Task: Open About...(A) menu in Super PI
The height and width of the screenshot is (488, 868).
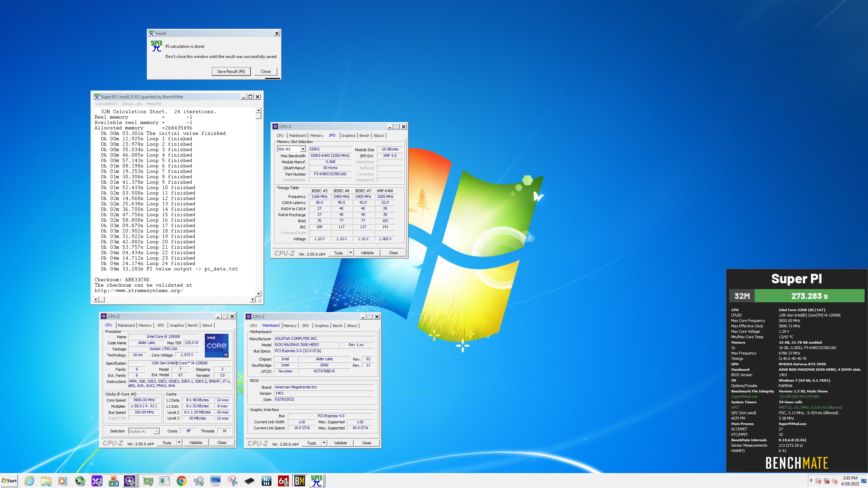Action: (132, 104)
